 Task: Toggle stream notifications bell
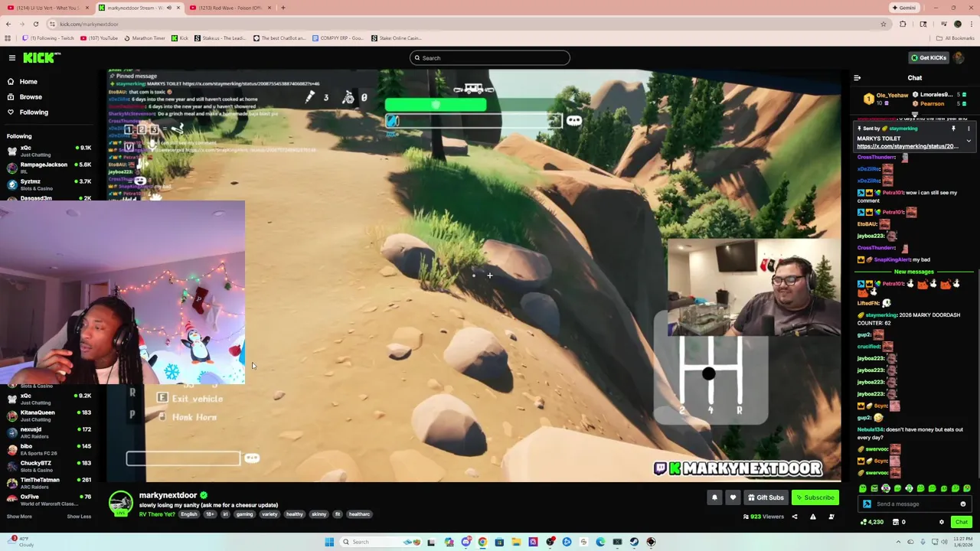click(x=714, y=497)
